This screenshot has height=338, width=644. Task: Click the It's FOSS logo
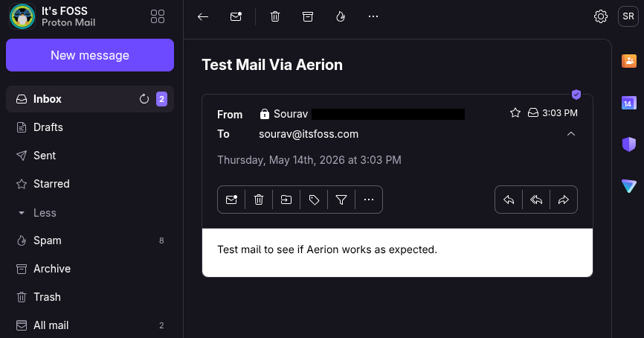(22, 16)
